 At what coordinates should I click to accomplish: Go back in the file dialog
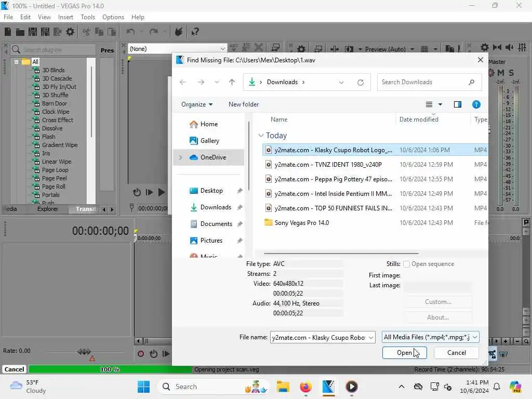coord(183,82)
